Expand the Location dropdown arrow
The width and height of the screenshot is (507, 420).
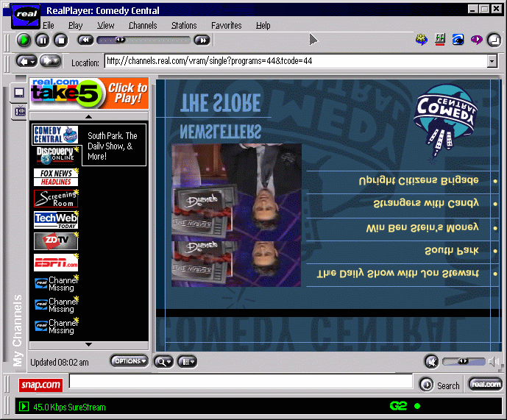click(492, 61)
